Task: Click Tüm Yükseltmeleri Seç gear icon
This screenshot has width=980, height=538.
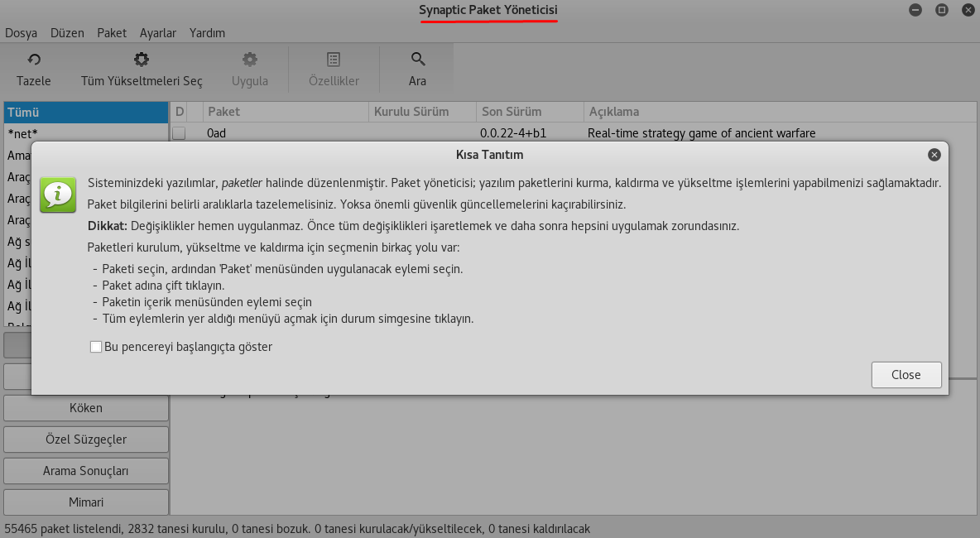Action: click(142, 60)
